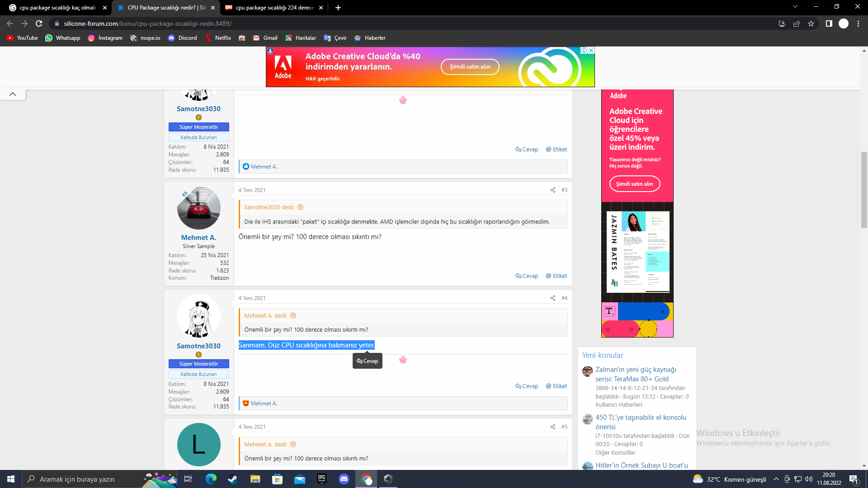Viewport: 868px width, 488px height.
Task: Collapse top ad with chevron-up button
Action: [x=13, y=94]
